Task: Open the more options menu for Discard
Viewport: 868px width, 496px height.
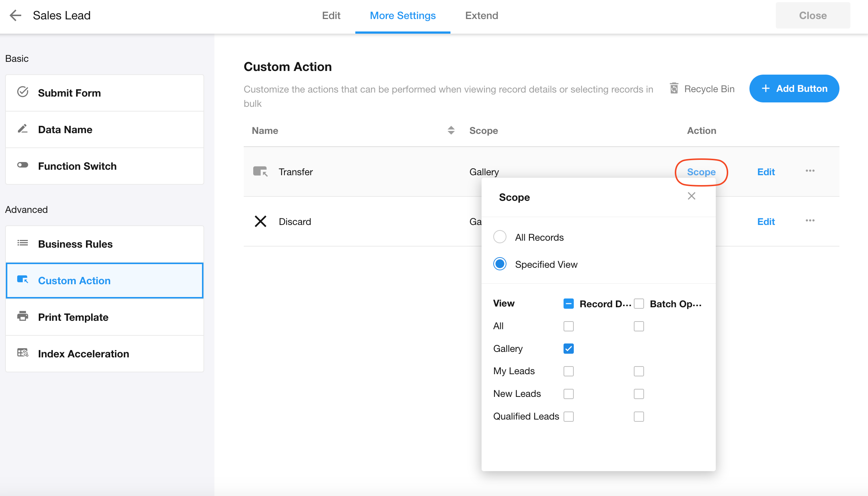Action: pos(810,221)
